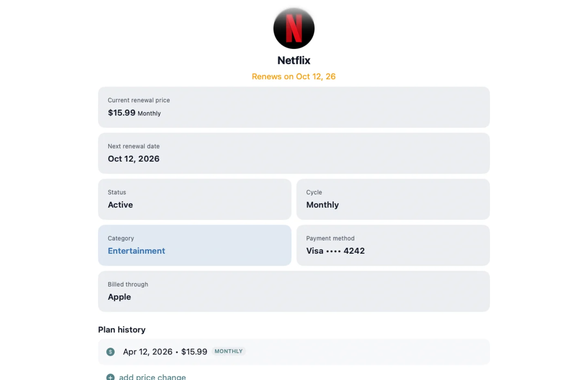Open the Entertainment category link
The image size is (588, 380).
[x=136, y=251]
